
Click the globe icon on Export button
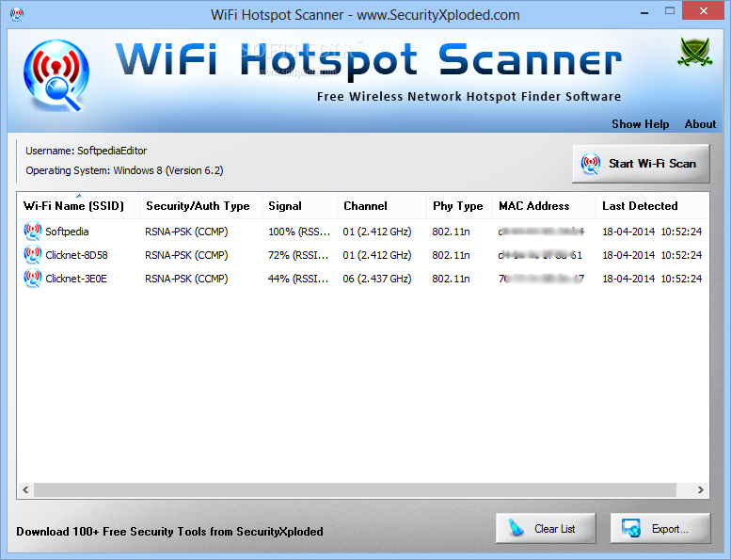631,528
